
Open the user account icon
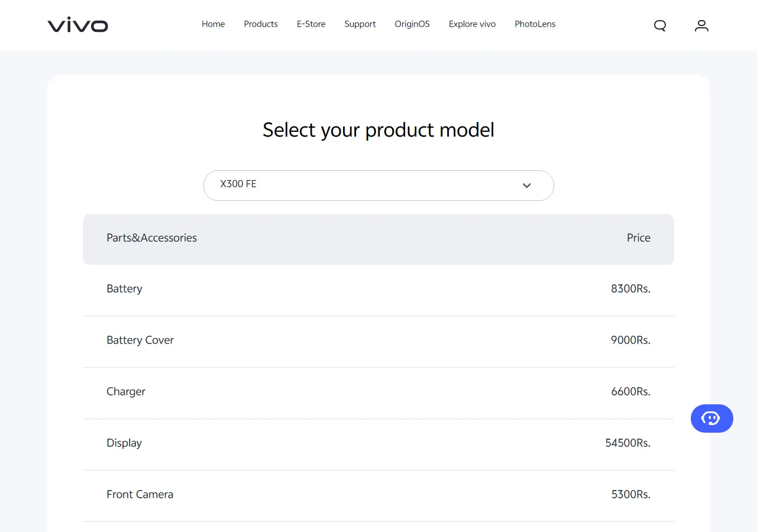701,25
